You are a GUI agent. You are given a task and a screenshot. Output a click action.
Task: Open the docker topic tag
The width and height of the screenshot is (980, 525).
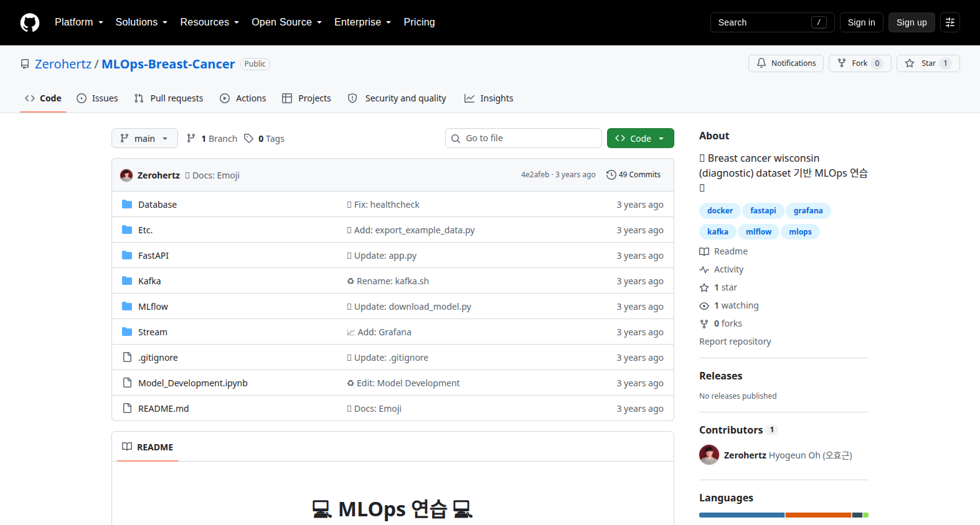coord(720,211)
